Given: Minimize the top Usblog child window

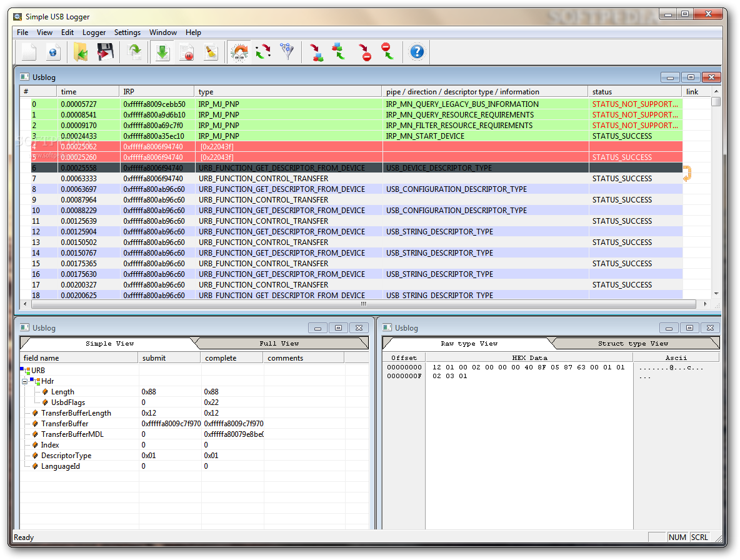Looking at the screenshot, I should [670, 77].
